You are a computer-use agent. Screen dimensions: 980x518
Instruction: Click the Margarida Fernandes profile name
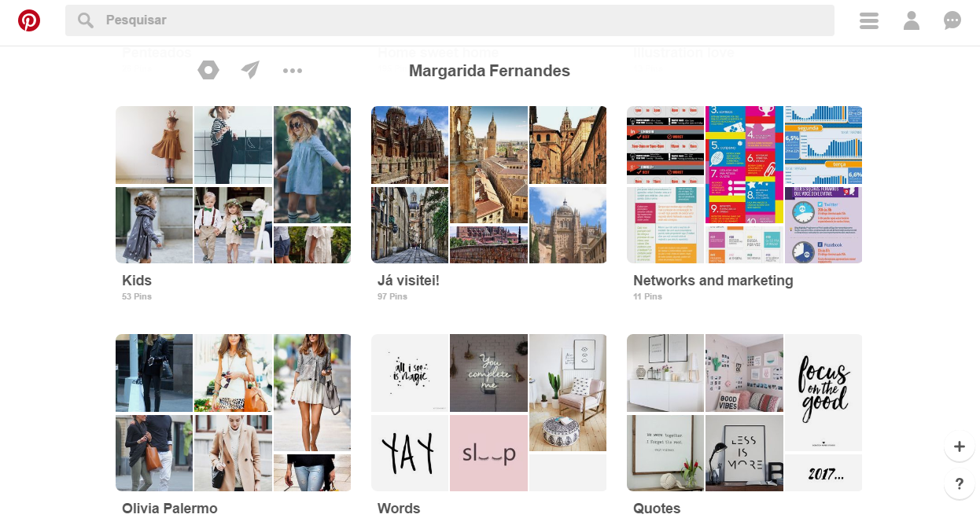pyautogui.click(x=489, y=72)
